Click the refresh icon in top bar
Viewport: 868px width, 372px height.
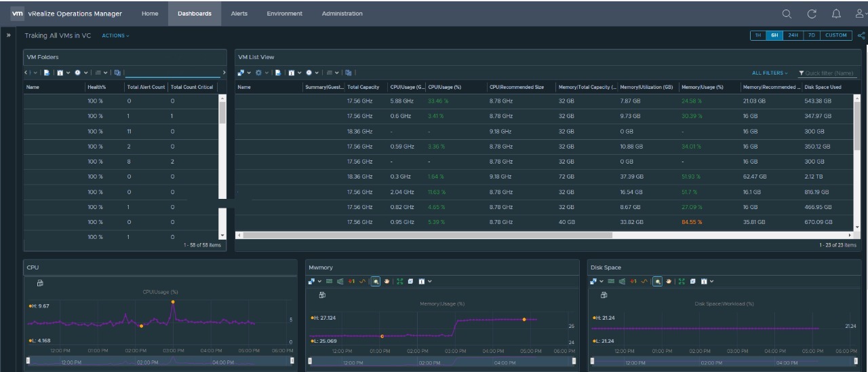pyautogui.click(x=812, y=14)
